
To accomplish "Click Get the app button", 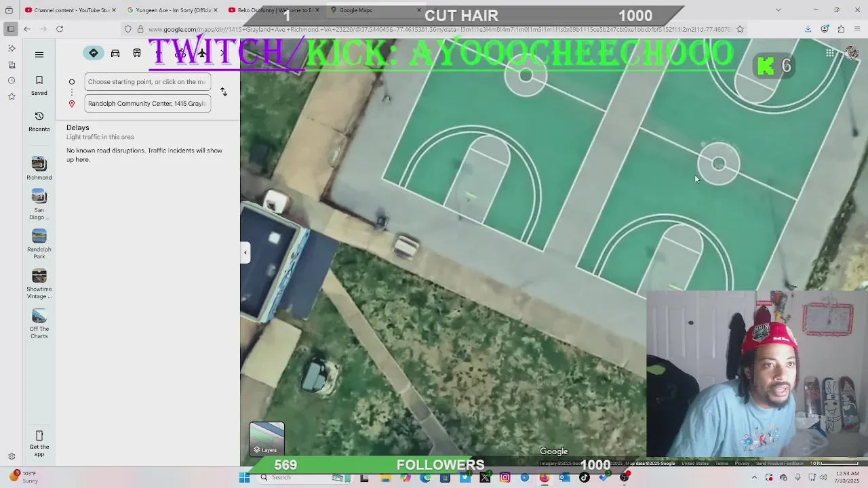I will tap(39, 443).
